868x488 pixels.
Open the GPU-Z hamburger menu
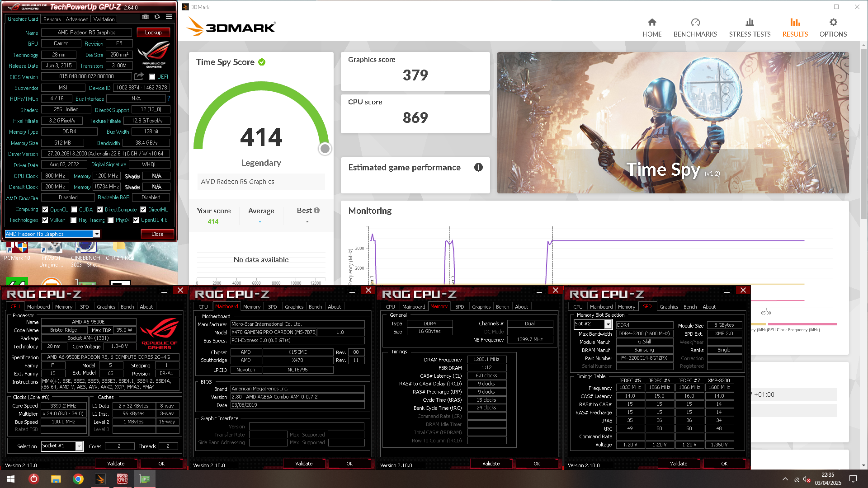169,17
